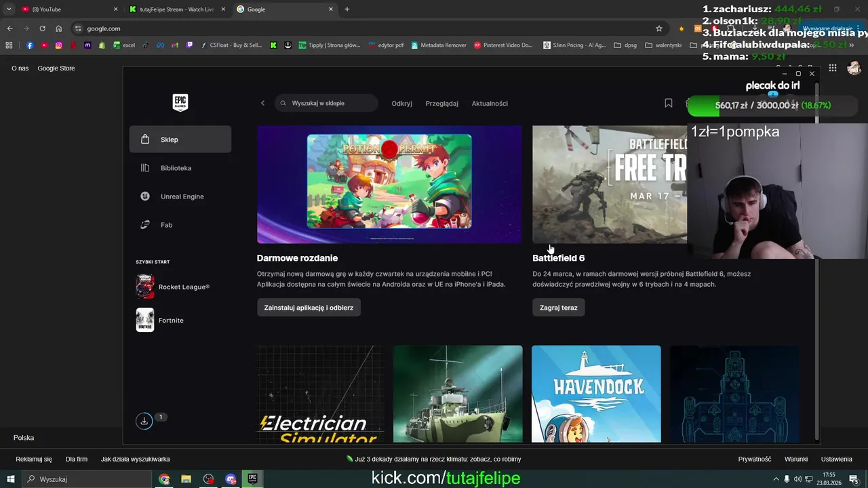This screenshot has height=488, width=868.
Task: Open a new browser tab
Action: pos(347,9)
